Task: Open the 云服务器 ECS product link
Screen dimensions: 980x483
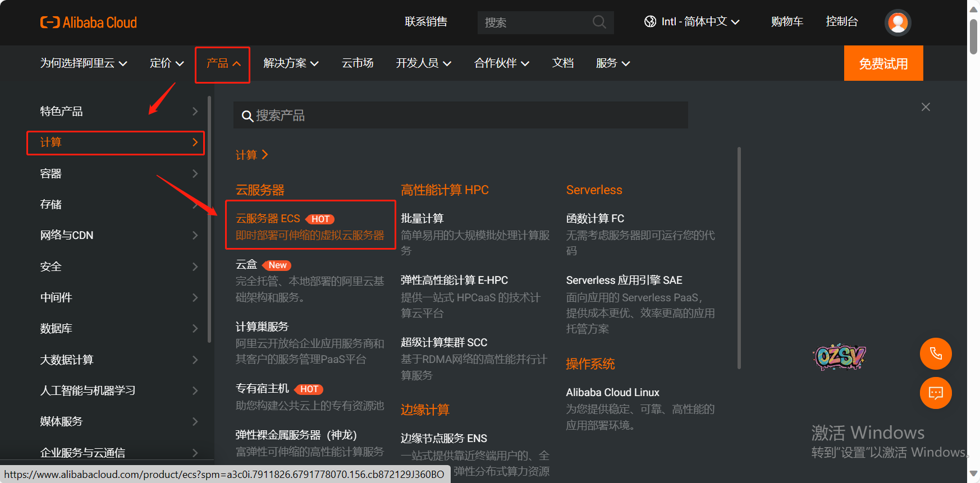Action: coord(268,219)
